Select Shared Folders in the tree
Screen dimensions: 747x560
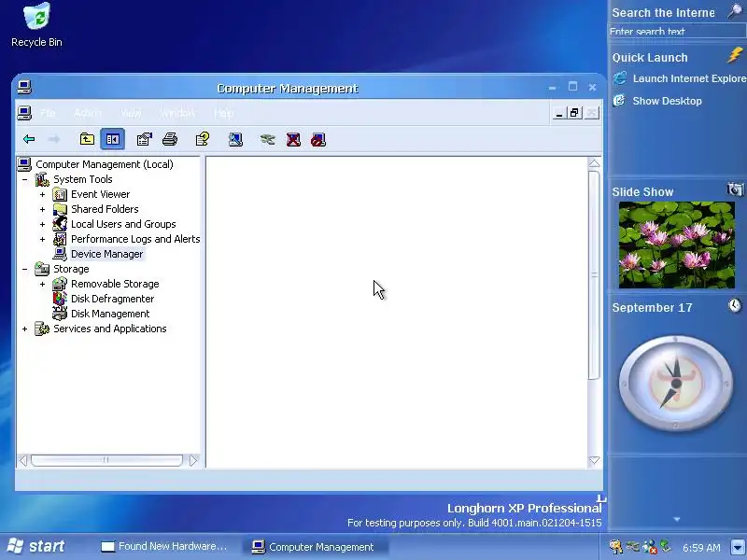tap(105, 209)
